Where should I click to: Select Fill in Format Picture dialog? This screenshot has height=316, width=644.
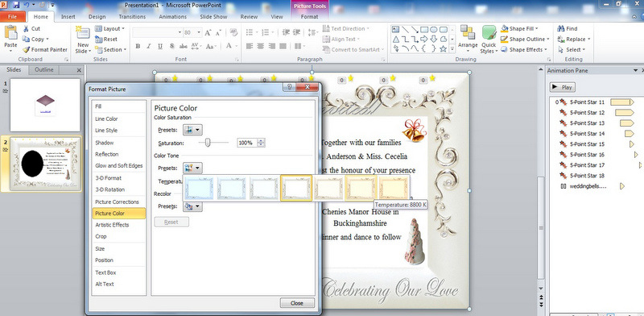[x=119, y=106]
